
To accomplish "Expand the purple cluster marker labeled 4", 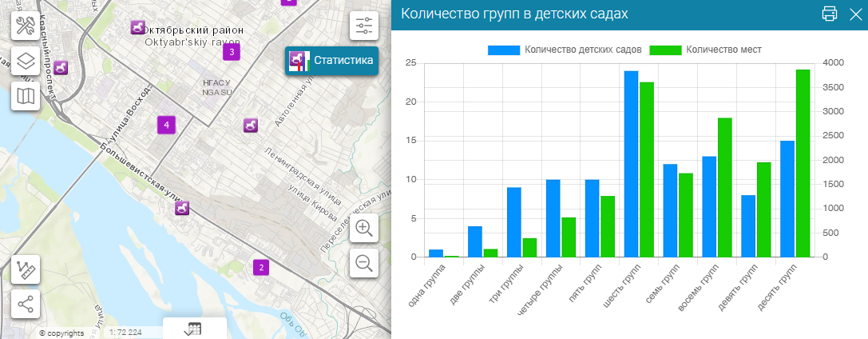I will click(166, 126).
